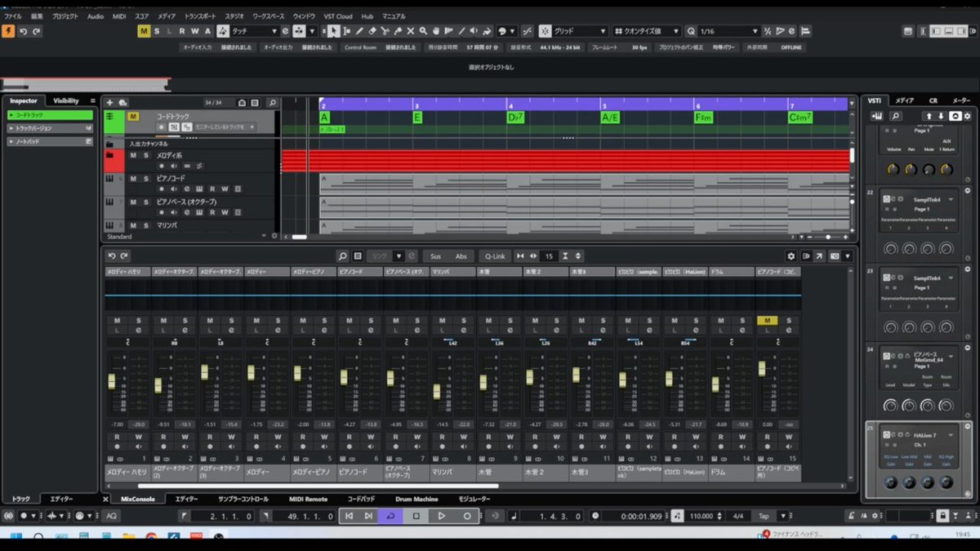Screen dimensions: 980x551
Task: Open the グリッド snap type dropdown
Action: click(578, 31)
